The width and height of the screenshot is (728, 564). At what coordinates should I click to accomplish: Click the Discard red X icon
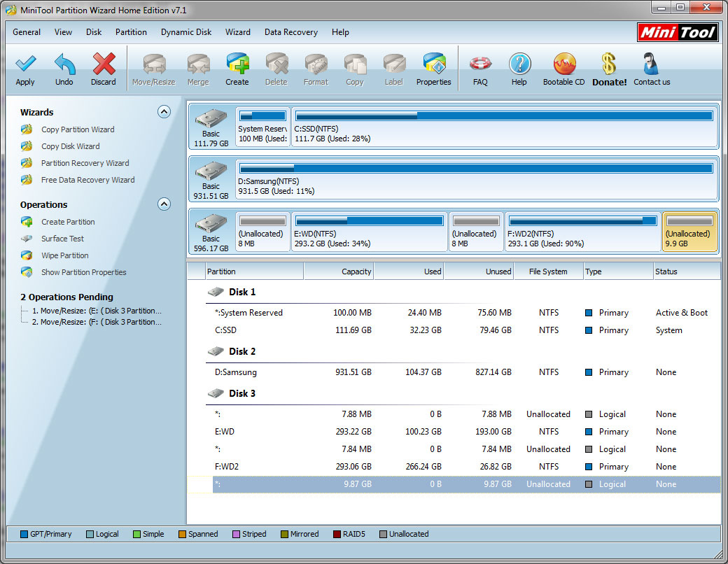(103, 64)
